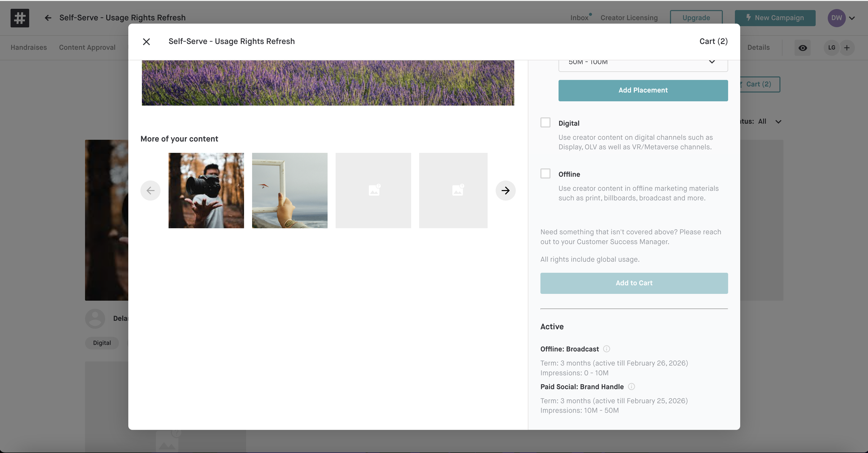The width and height of the screenshot is (868, 453).
Task: Click the hashtag app logo icon
Action: tap(20, 18)
